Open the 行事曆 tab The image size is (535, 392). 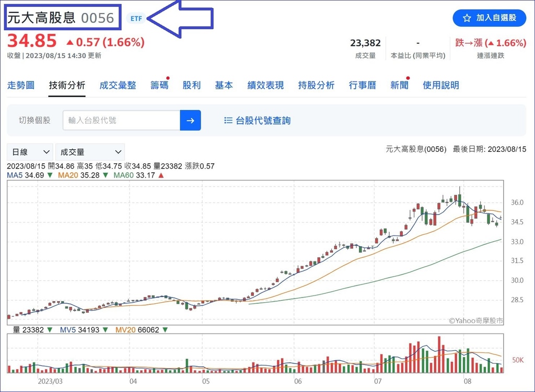[363, 85]
